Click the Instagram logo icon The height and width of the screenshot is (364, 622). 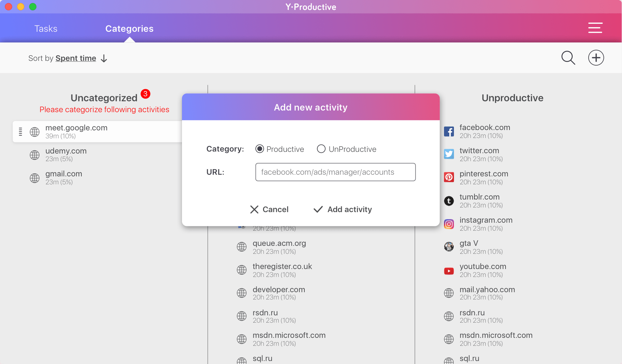click(449, 224)
